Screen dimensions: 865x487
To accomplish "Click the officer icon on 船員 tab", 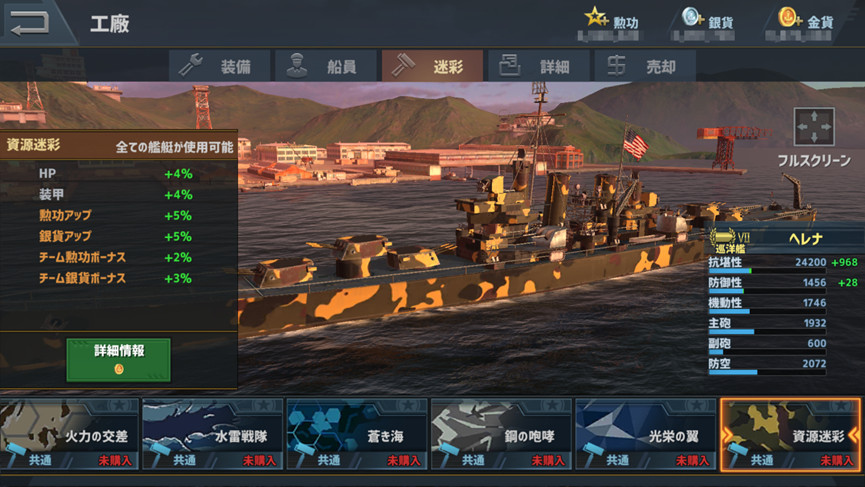I will point(297,66).
